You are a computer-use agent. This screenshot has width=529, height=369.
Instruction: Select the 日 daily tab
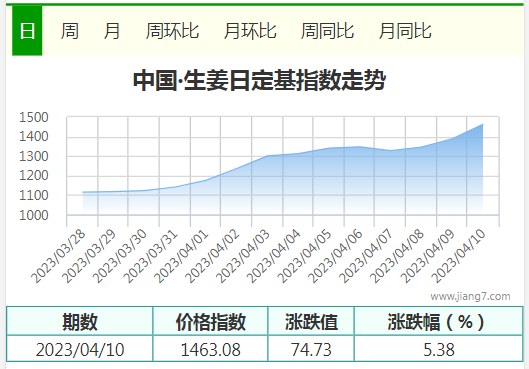click(x=27, y=31)
